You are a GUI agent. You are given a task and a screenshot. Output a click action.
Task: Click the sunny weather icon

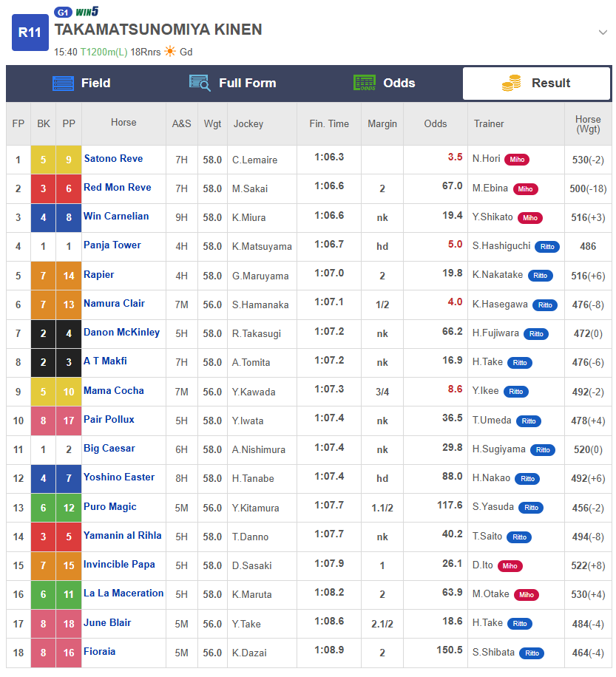[x=170, y=52]
